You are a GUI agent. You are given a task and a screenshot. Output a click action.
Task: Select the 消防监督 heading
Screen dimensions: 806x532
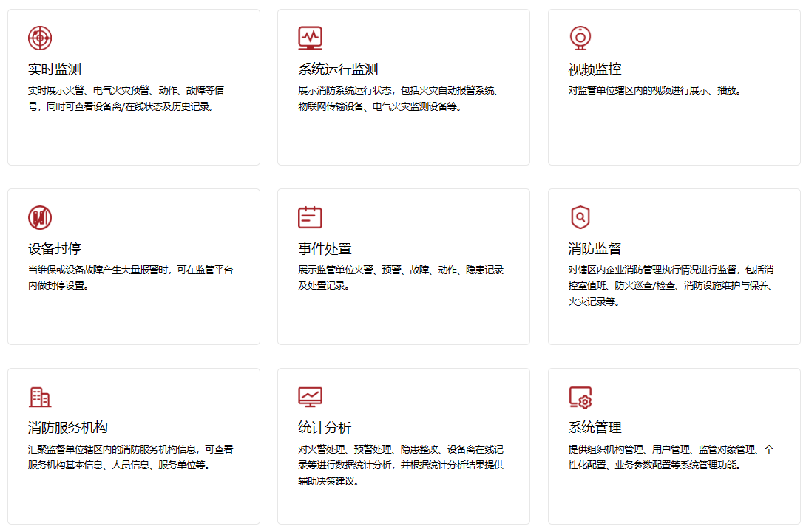pyautogui.click(x=595, y=249)
